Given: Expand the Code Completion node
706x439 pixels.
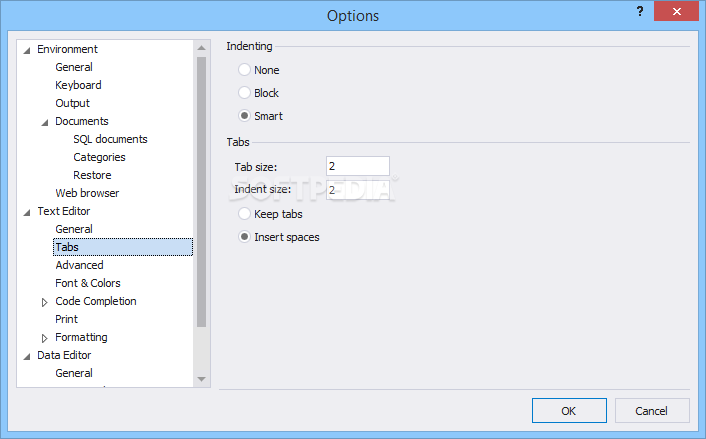Looking at the screenshot, I should (44, 302).
